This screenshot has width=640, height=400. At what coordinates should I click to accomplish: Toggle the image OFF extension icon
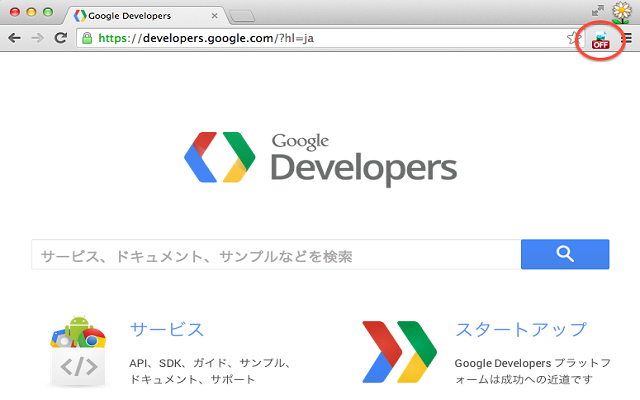600,40
